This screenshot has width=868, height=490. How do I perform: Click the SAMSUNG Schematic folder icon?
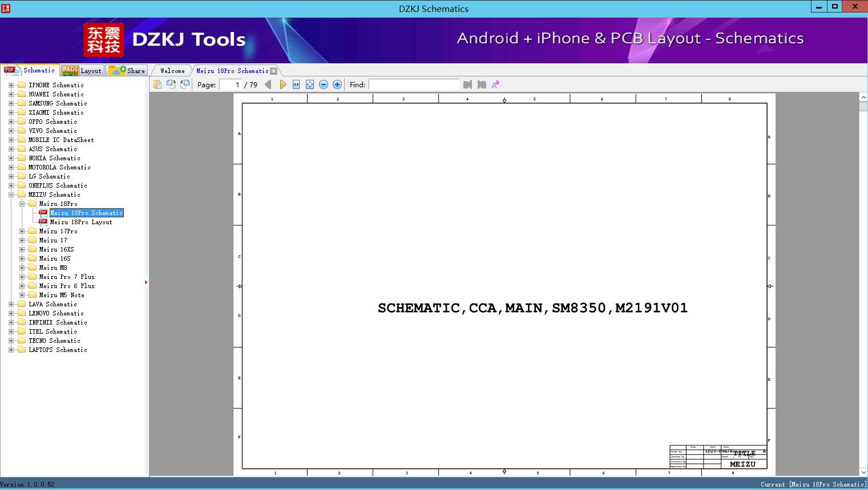[x=22, y=103]
